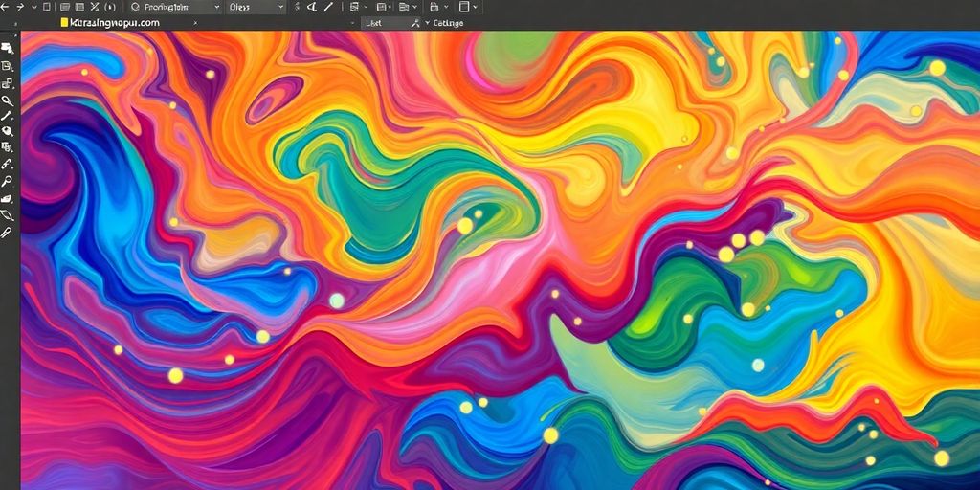The image size is (980, 490).
Task: Open the small chevron after the forward arrow
Action: point(33,8)
